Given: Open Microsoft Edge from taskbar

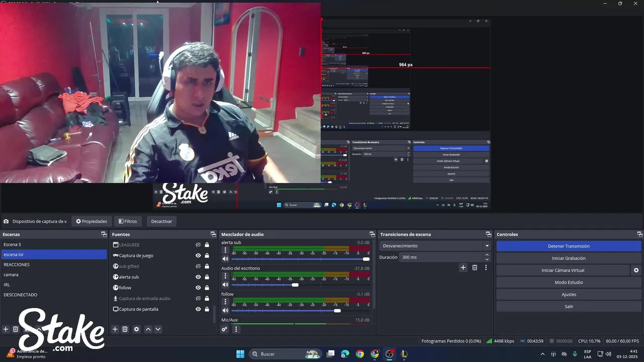Looking at the screenshot, I should pyautogui.click(x=345, y=354).
